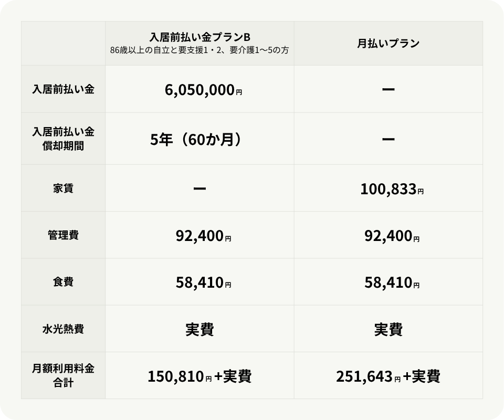Click the 150,810円+実費 monthly total
The height and width of the screenshot is (420, 504).
[x=199, y=376]
